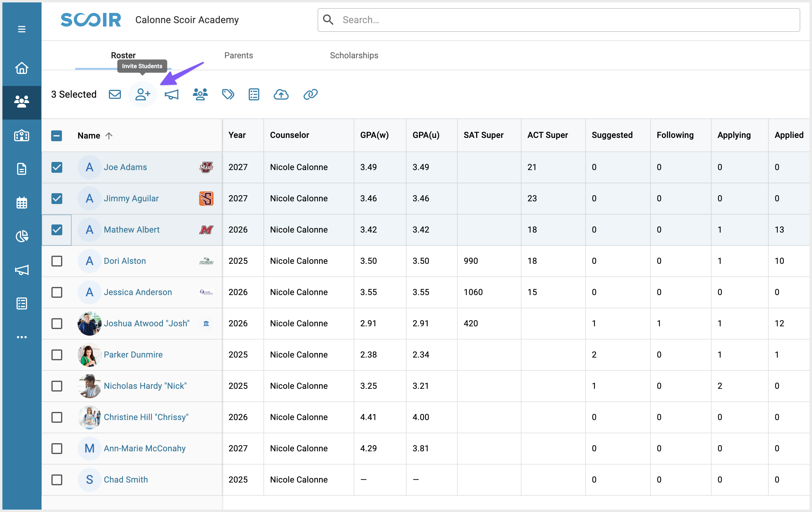Click Nicholas Hardy's profile photo
The width and height of the screenshot is (812, 512).
coord(89,386)
